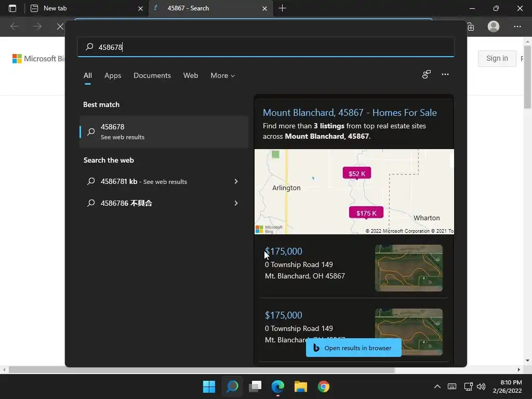Switch to the Apps search tab

pyautogui.click(x=113, y=76)
